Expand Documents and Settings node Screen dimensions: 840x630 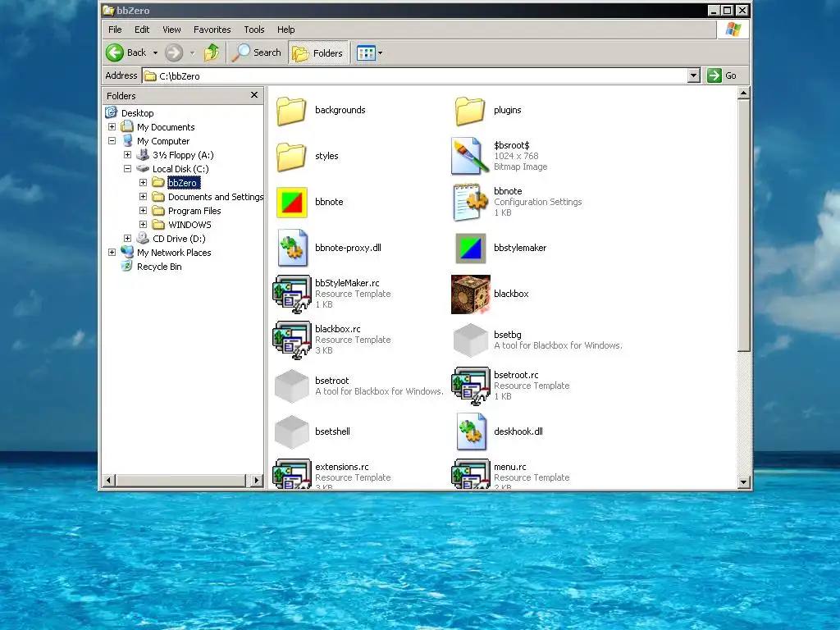pos(143,197)
